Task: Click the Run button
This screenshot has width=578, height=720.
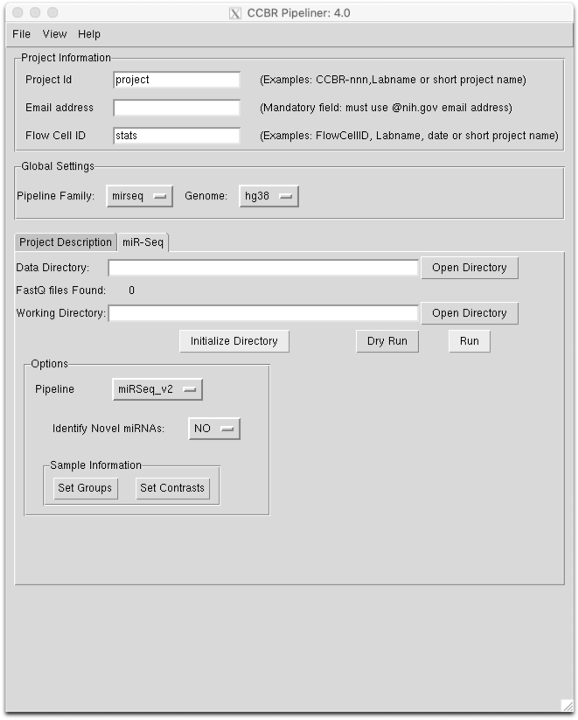Action: click(469, 341)
